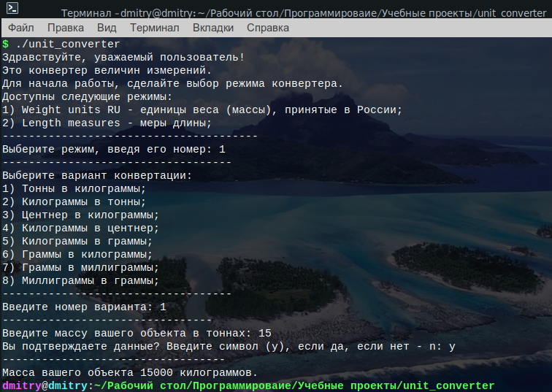
Task: Click the line 'Введите номер варианта: 1'
Action: (84, 307)
